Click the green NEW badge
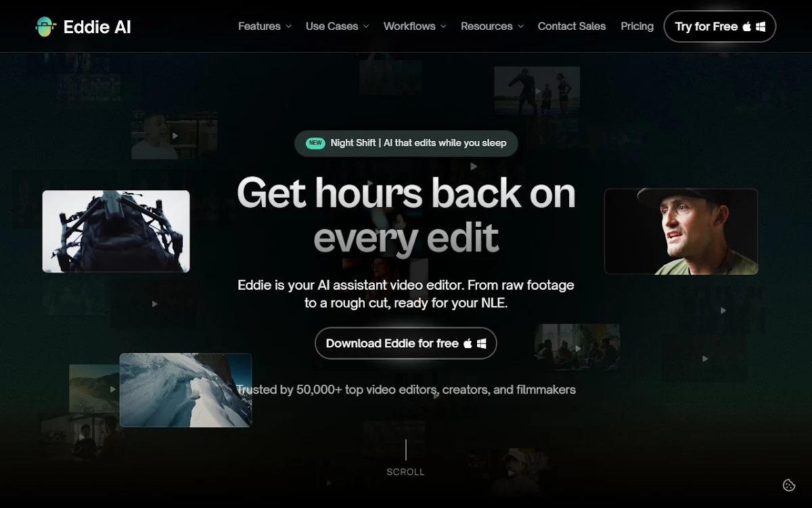This screenshot has height=508, width=812. 315,143
